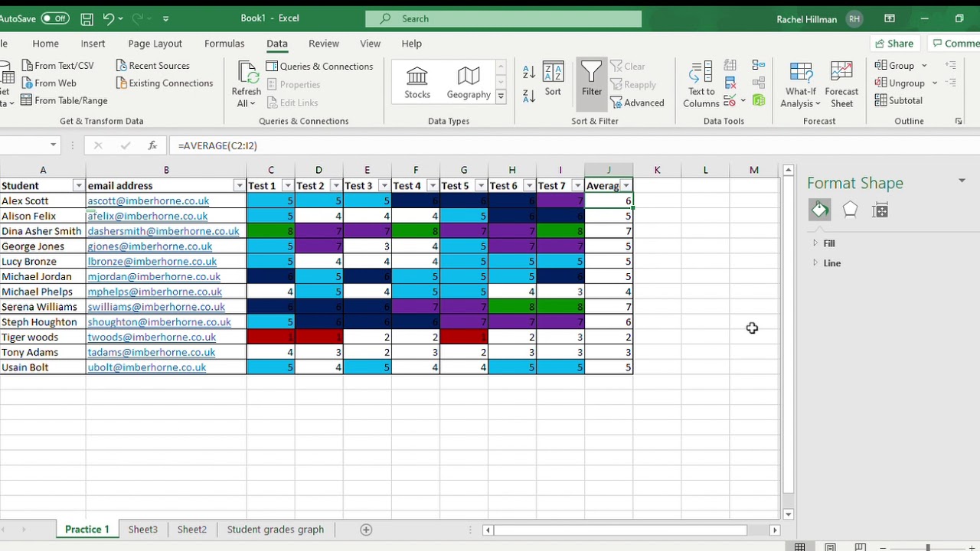Screen dimensions: 980x551
Task: Open the Home ribbon tab
Action: click(45, 44)
